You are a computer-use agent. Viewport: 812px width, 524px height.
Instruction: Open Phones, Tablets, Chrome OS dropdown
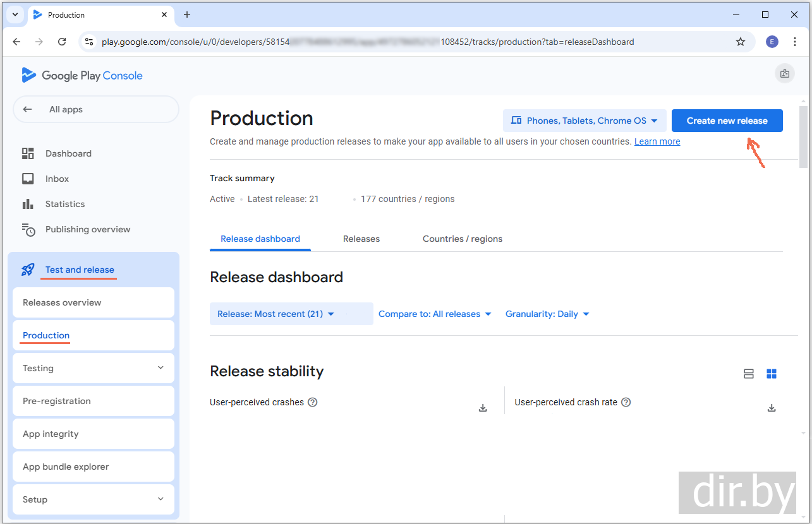click(x=585, y=121)
